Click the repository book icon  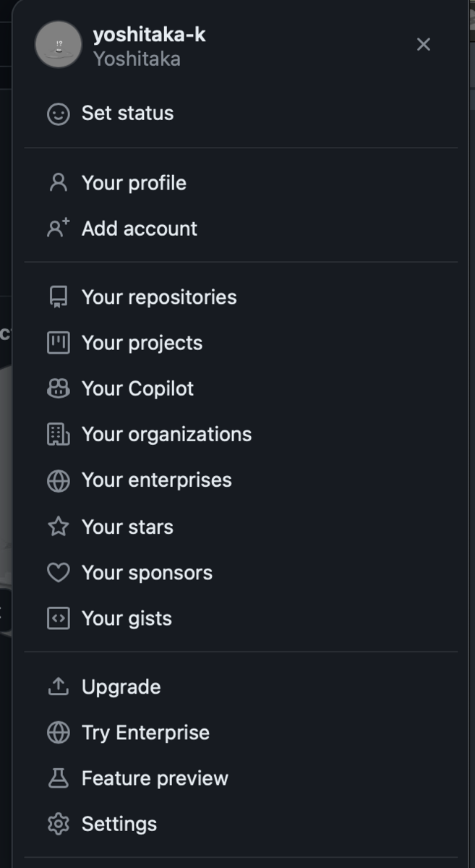(x=58, y=297)
